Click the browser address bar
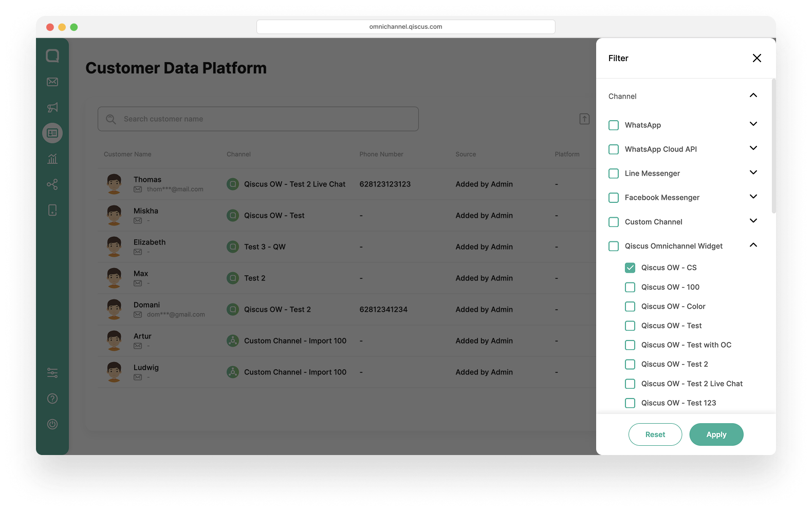This screenshot has height=511, width=812. click(406, 27)
